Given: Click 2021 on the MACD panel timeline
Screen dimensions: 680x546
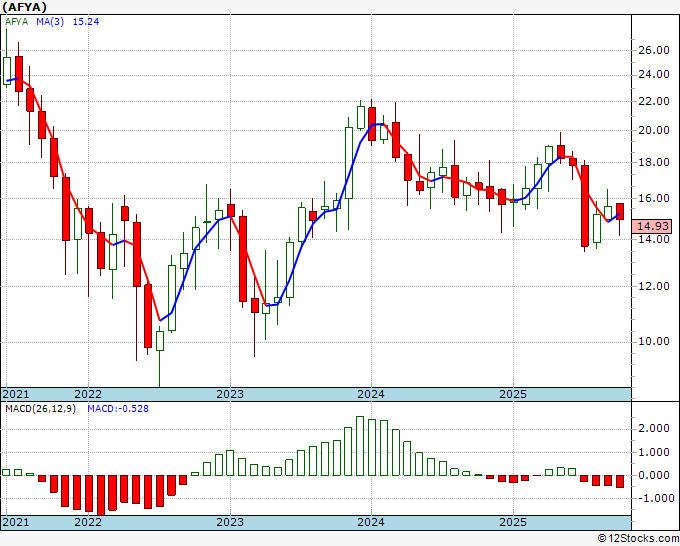Looking at the screenshot, I should [16, 522].
